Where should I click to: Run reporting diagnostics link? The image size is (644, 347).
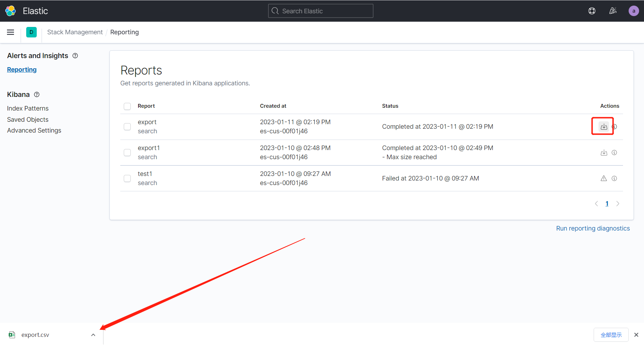[593, 228]
